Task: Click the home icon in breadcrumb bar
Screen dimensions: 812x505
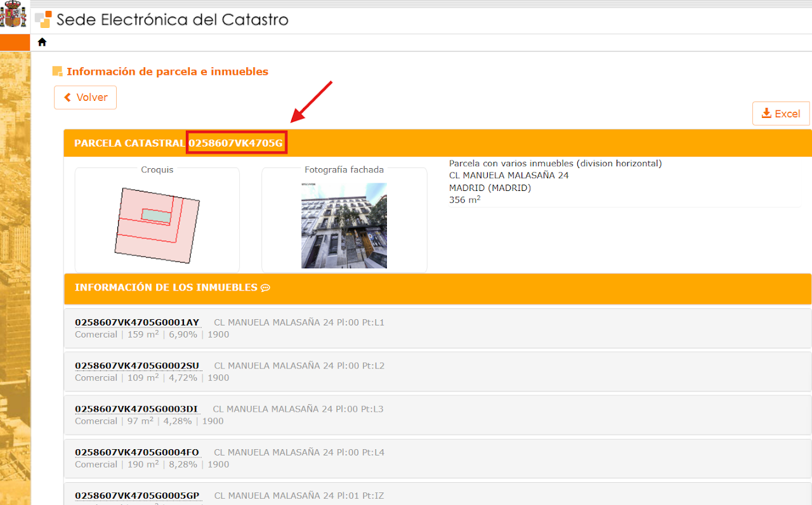Action: click(42, 42)
